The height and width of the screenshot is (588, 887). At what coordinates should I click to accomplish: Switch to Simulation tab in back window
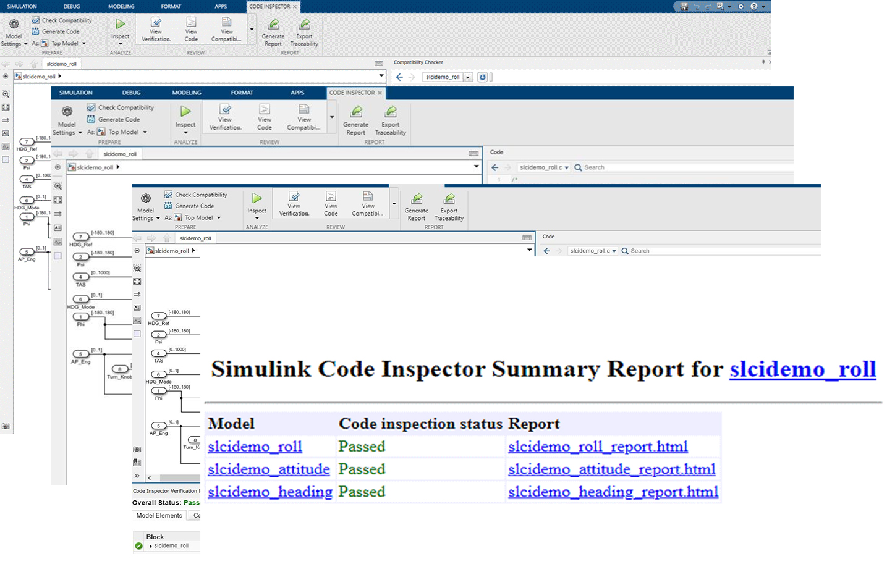click(22, 6)
